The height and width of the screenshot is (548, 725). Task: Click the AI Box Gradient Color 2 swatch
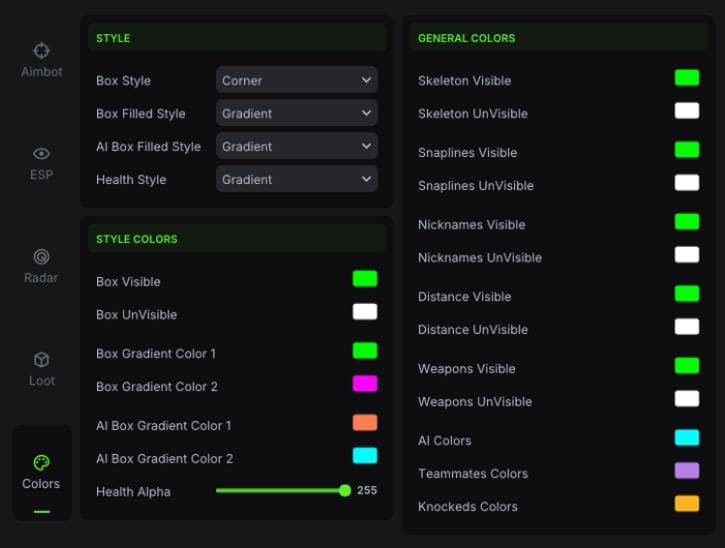point(365,456)
